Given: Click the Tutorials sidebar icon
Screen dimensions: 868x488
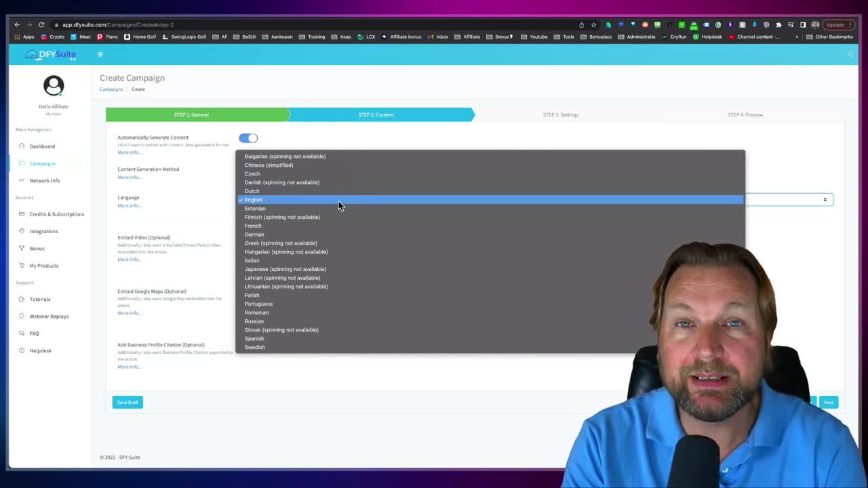Looking at the screenshot, I should 22,299.
